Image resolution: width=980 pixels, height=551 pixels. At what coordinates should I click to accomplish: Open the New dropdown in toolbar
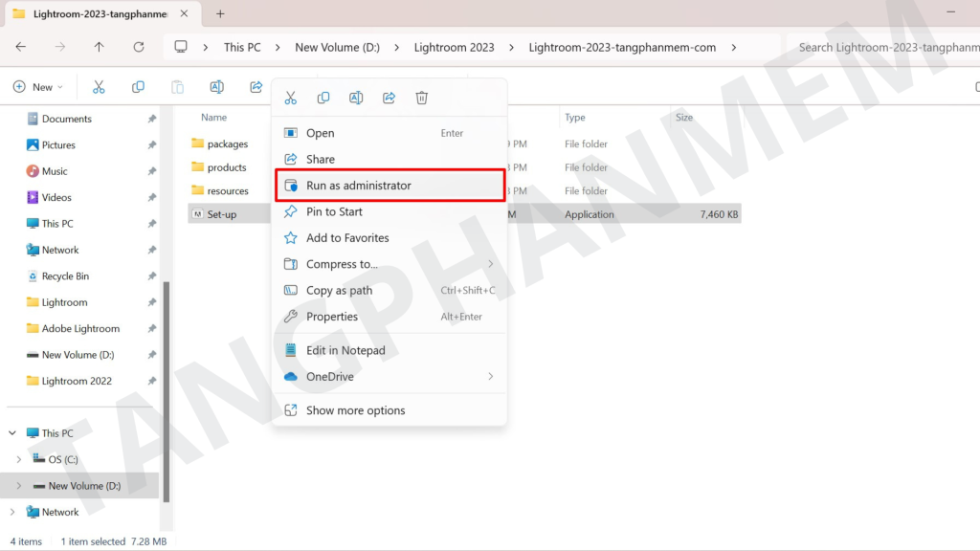click(x=38, y=87)
